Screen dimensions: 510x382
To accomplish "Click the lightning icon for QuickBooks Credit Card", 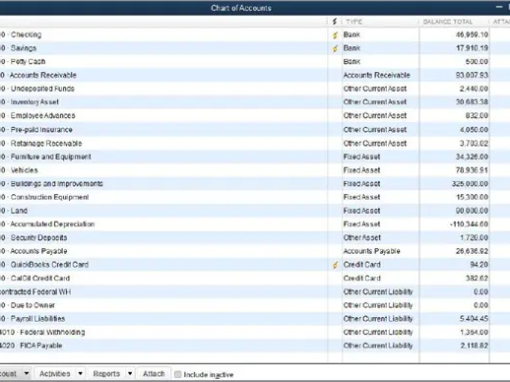I will pyautogui.click(x=335, y=265).
